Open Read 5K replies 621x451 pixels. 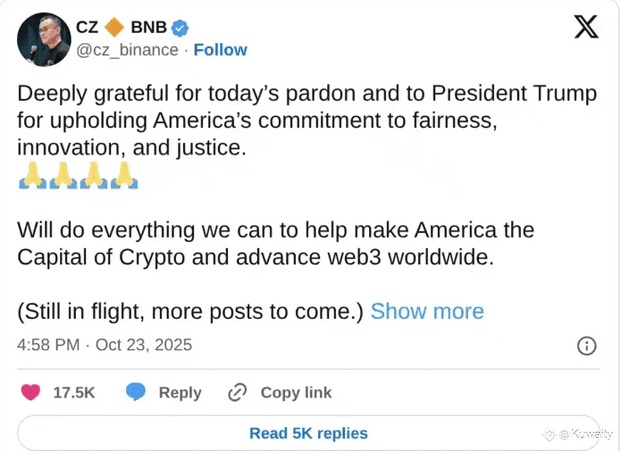pyautogui.click(x=309, y=433)
